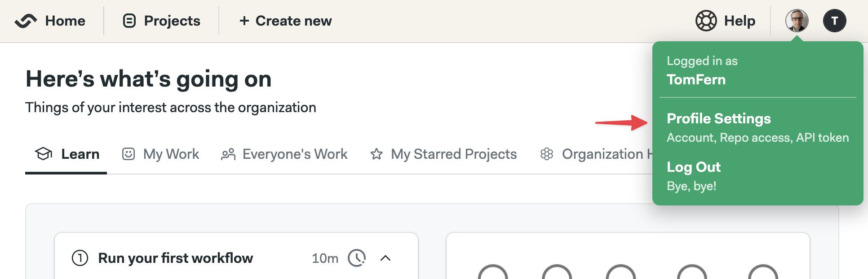
Task: Click the clock icon next to 10m
Action: pyautogui.click(x=357, y=258)
